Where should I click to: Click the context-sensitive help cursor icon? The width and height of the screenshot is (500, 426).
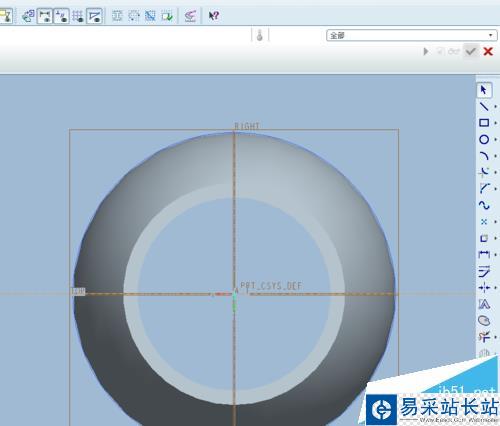[x=213, y=15]
